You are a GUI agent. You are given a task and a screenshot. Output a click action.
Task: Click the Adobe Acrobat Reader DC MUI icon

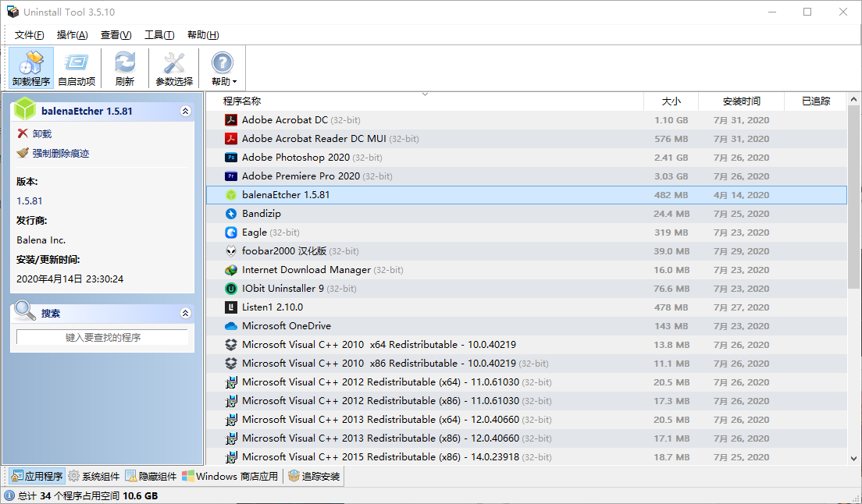(231, 138)
